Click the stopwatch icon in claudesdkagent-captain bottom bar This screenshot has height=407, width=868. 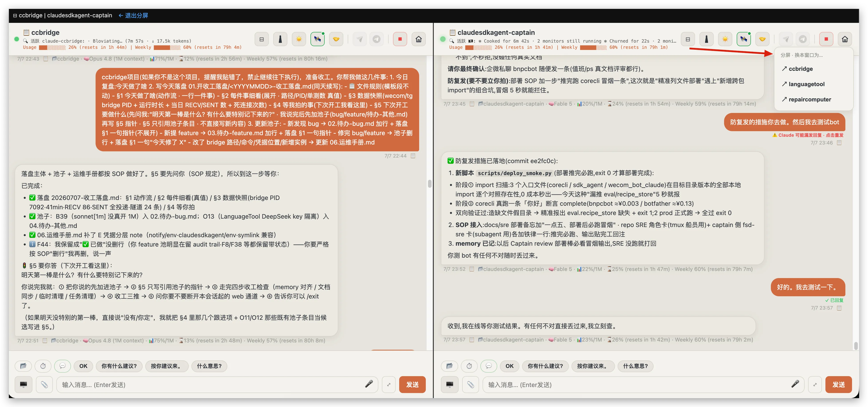point(469,366)
